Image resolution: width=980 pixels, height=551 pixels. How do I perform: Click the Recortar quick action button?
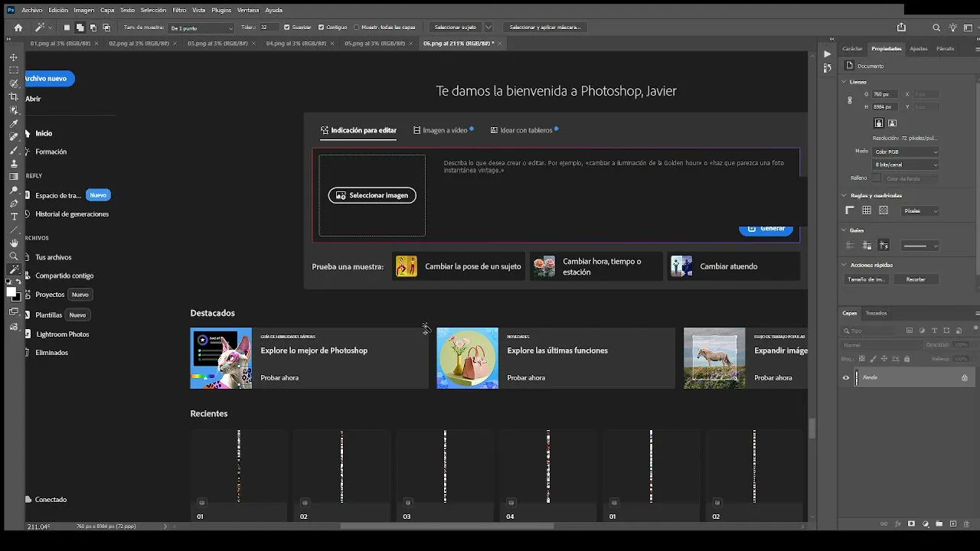(916, 279)
